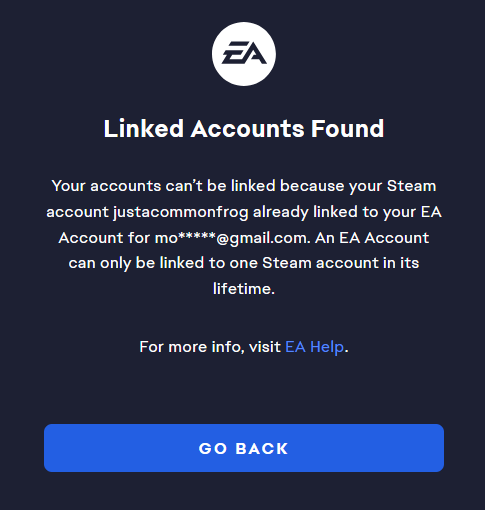
Task: Click the first line starting Your accounts
Action: [244, 186]
